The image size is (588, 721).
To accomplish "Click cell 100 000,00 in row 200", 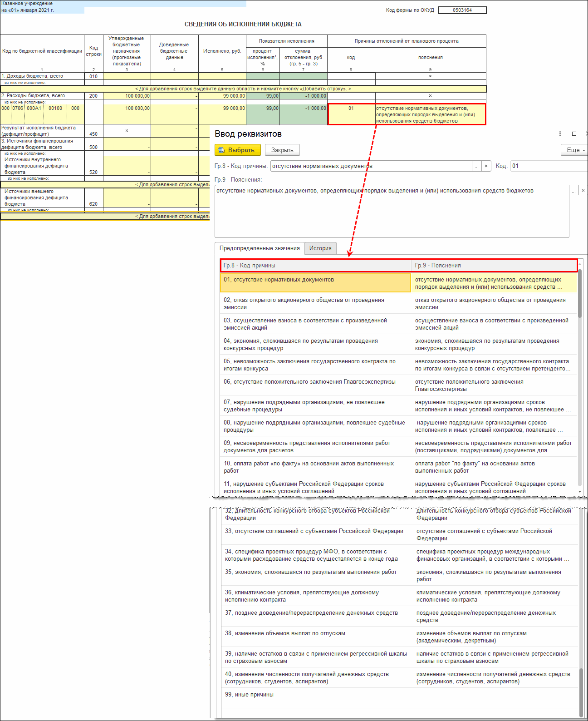I will 127,96.
